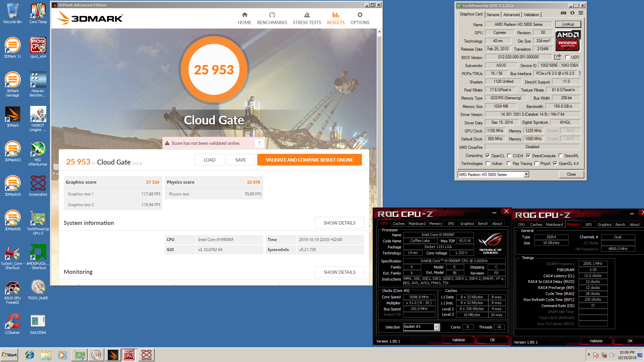Toggle PhysX checkbox in GPU-Z

pyautogui.click(x=536, y=164)
